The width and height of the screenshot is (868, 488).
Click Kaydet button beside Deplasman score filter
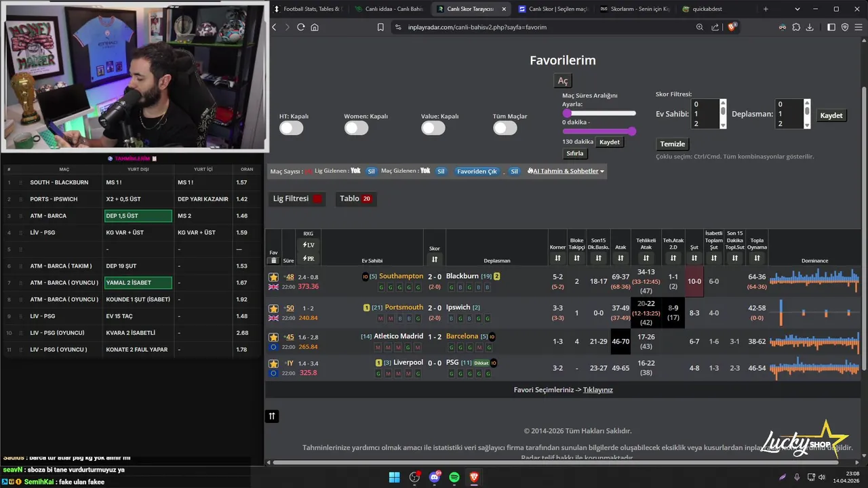click(831, 115)
